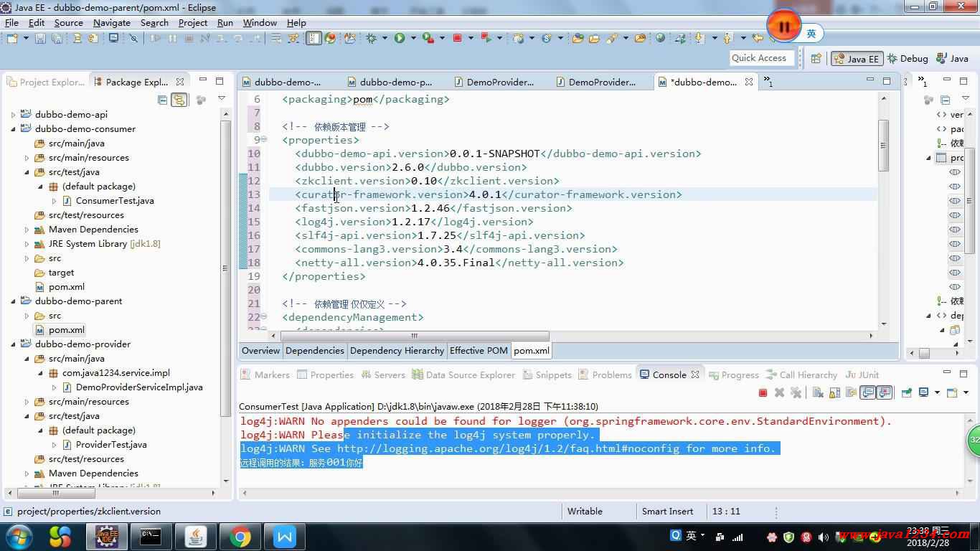The width and height of the screenshot is (980, 551).
Task: Click the stop red square toolbar icon
Action: pos(458,38)
